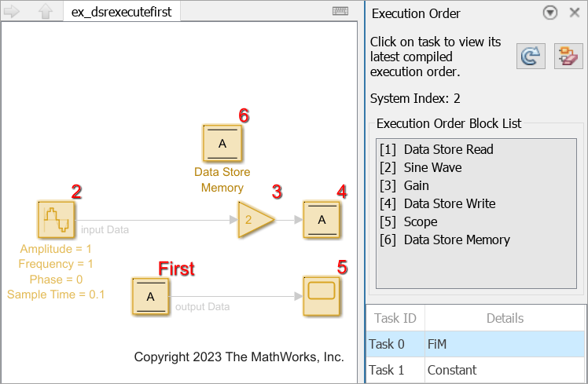Click the forward navigation arrow
Image resolution: width=588 pixels, height=384 pixels.
click(x=13, y=12)
